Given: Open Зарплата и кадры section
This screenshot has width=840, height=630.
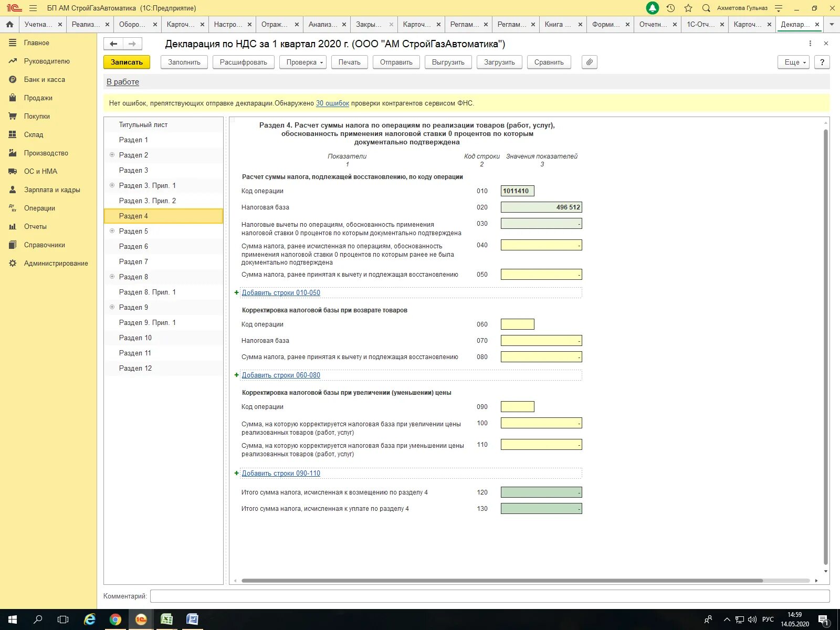Looking at the screenshot, I should 52,190.
